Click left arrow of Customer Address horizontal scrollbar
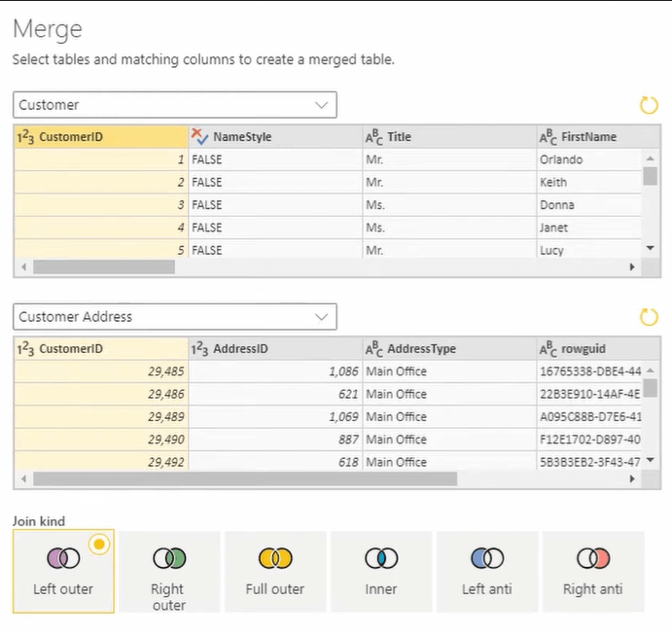Viewport: 672px width, 635px height. pos(23,478)
